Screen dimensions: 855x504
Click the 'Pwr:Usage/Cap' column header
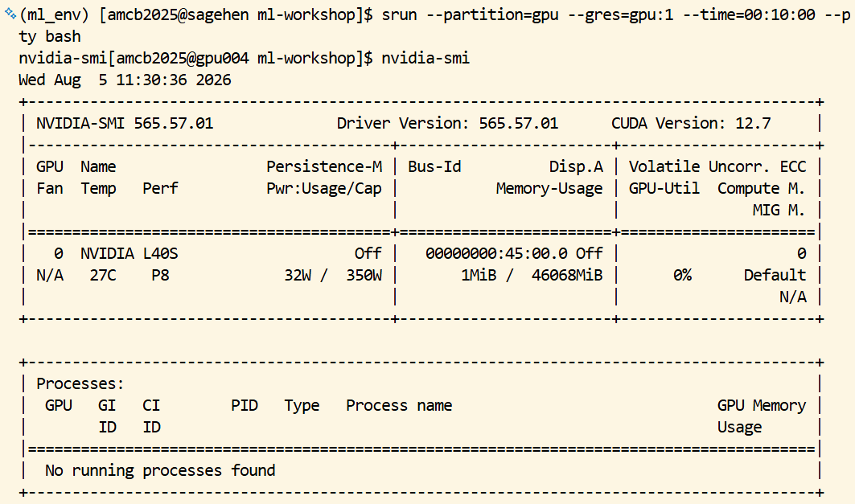[x=324, y=189]
